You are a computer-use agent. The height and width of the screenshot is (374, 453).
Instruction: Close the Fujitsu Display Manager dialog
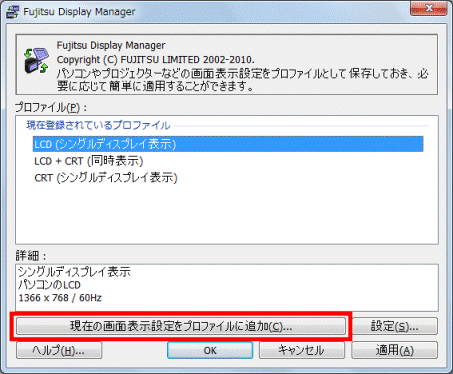(x=428, y=9)
